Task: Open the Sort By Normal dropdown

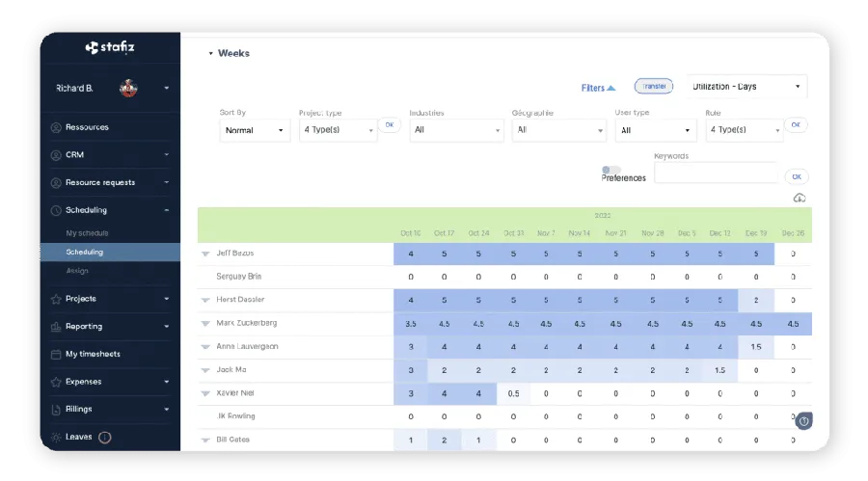Action: [255, 130]
